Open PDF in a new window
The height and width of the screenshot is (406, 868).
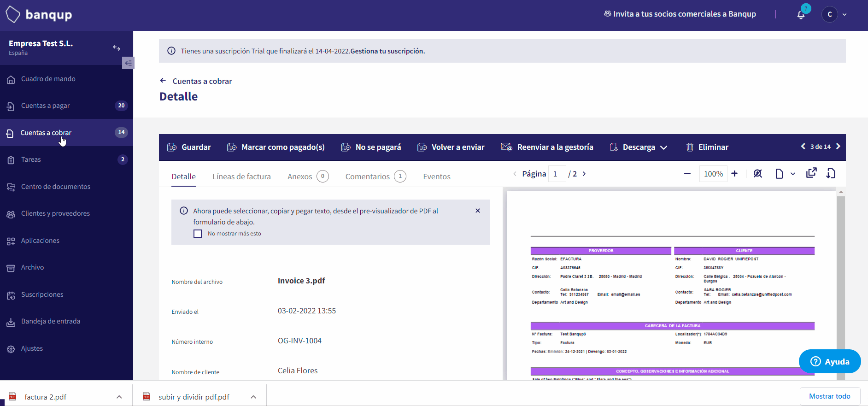pos(811,173)
